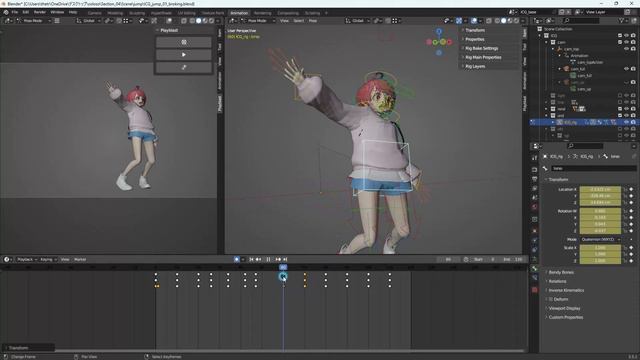Click the top Playblast panel button
This screenshot has height=360, width=640.
(184, 42)
